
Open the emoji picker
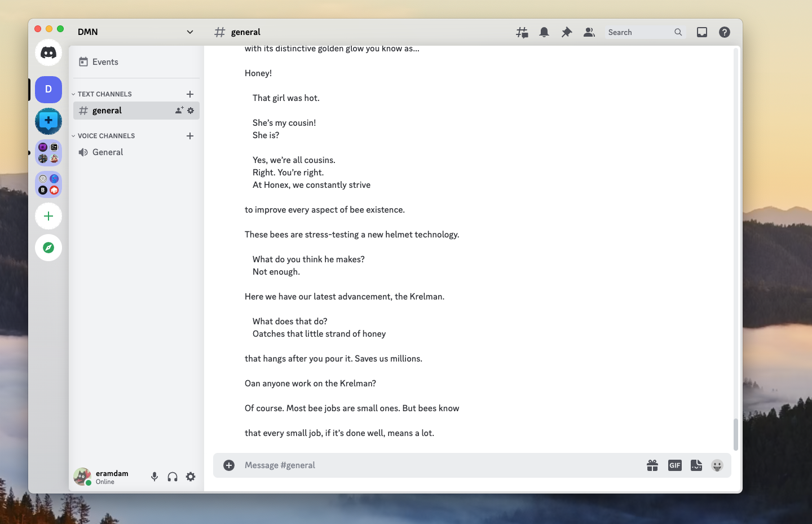717,465
